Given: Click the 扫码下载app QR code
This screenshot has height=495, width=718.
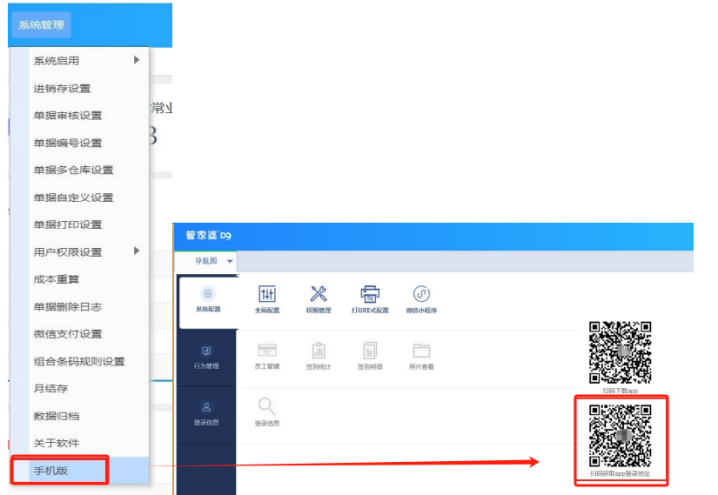Looking at the screenshot, I should click(x=620, y=353).
